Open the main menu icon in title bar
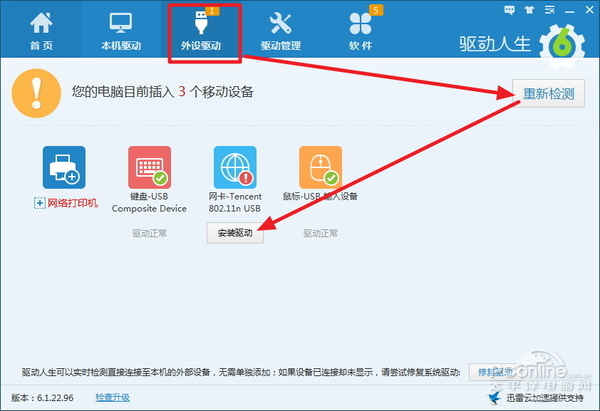Viewport: 600px width, 411px height. coord(549,10)
